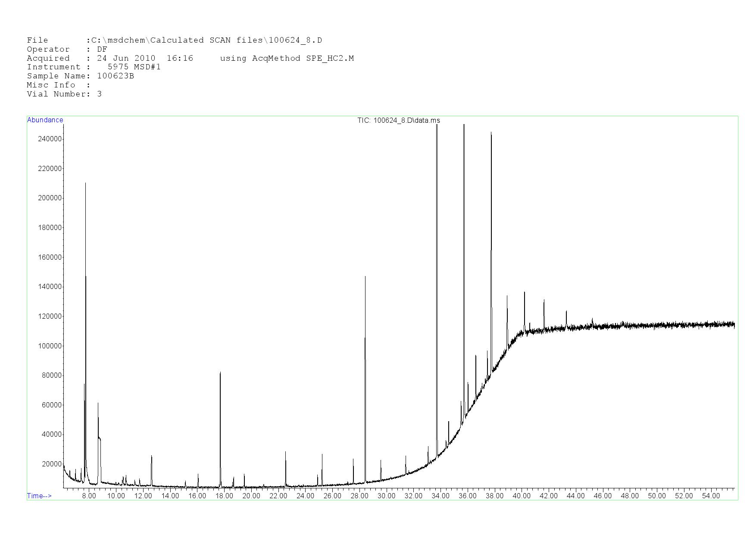Image resolution: width=756 pixels, height=534 pixels.
Task: Click the 147000 peak tip past 28.00
Action: point(365,277)
